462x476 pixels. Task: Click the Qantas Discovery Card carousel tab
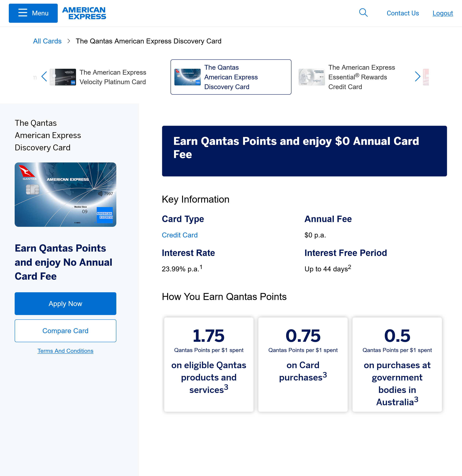click(231, 77)
